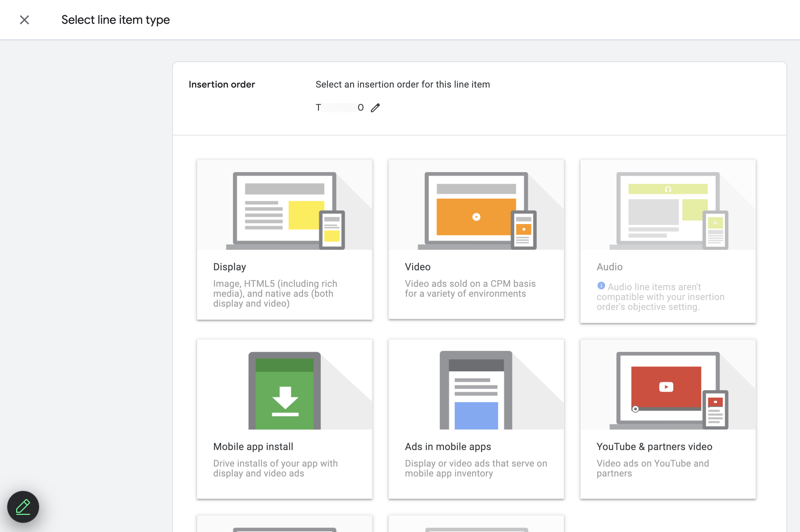
Task: Click the pencil icon next to insertion order
Action: pos(375,108)
